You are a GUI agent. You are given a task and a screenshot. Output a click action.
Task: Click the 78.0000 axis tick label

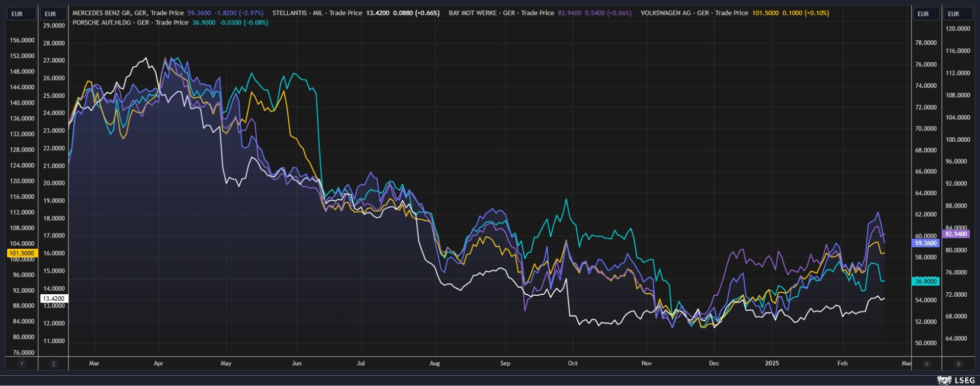[926, 43]
